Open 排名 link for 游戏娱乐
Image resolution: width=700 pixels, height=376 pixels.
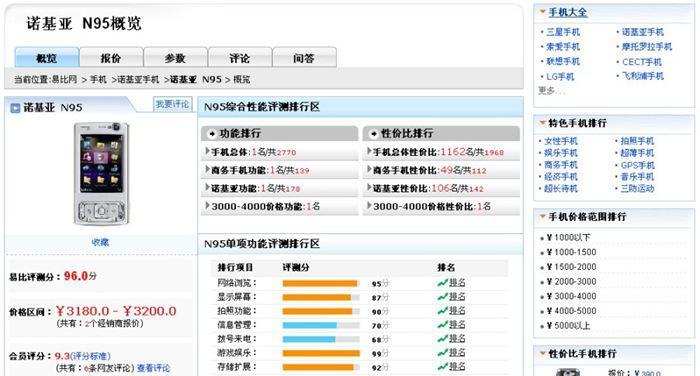(x=457, y=352)
